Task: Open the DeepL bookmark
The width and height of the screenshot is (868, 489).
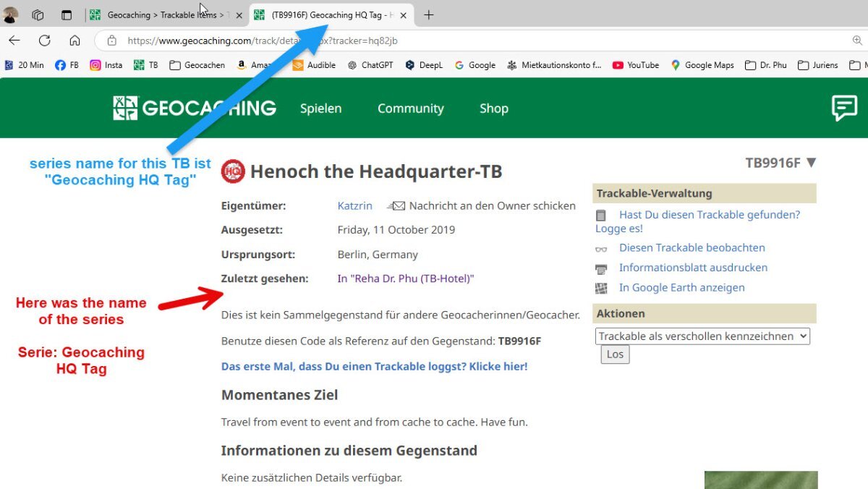Action: point(424,65)
